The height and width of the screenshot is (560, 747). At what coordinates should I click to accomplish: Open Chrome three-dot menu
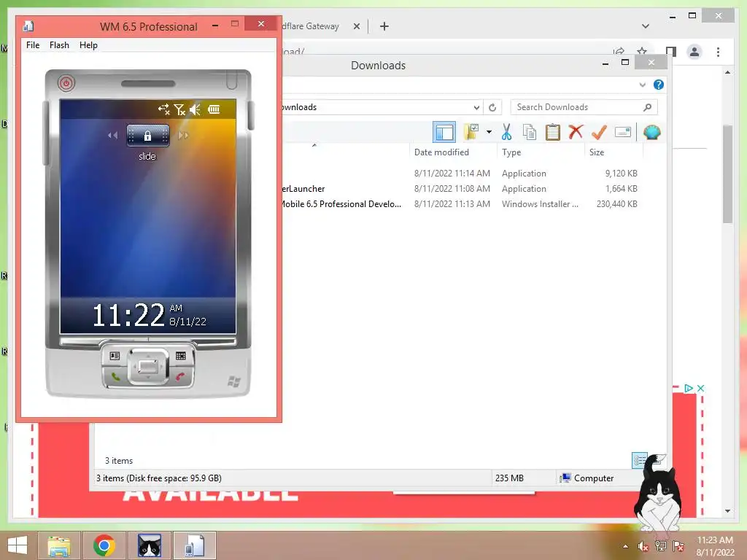pyautogui.click(x=718, y=52)
